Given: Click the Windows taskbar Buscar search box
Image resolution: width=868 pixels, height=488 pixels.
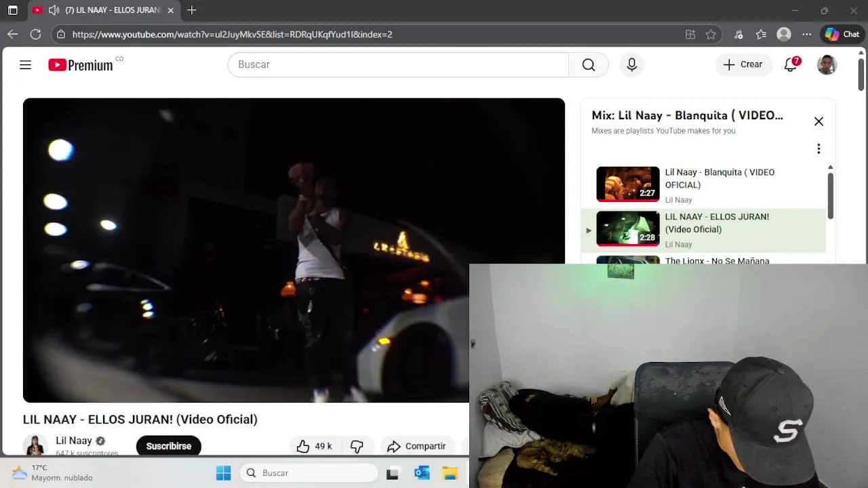Looking at the screenshot, I should click(x=309, y=473).
